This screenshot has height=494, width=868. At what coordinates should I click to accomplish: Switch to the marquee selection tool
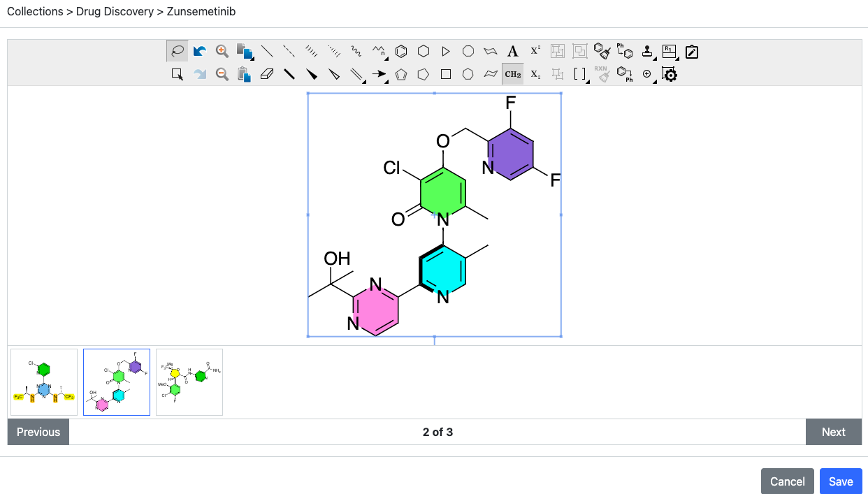(x=177, y=74)
